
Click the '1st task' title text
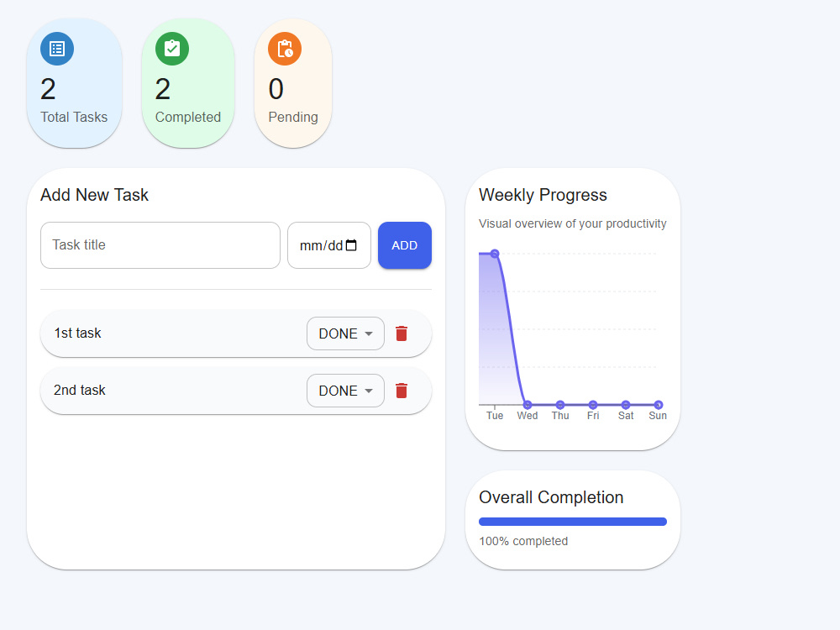77,333
